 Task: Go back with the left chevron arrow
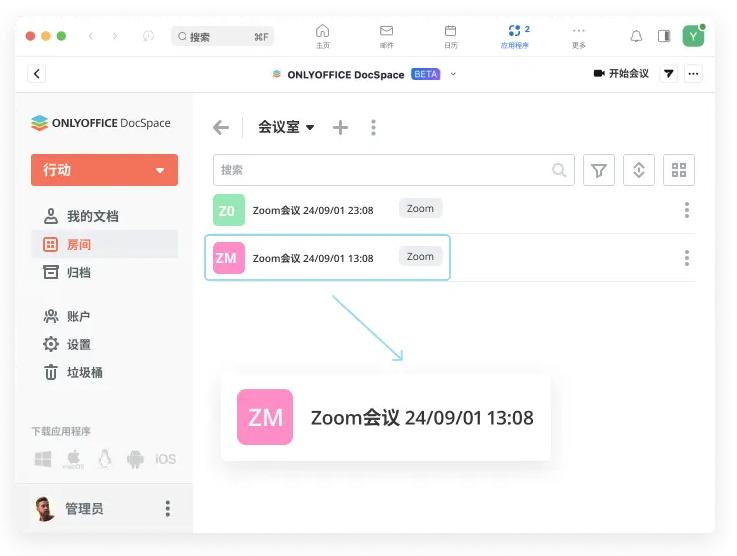[91, 36]
